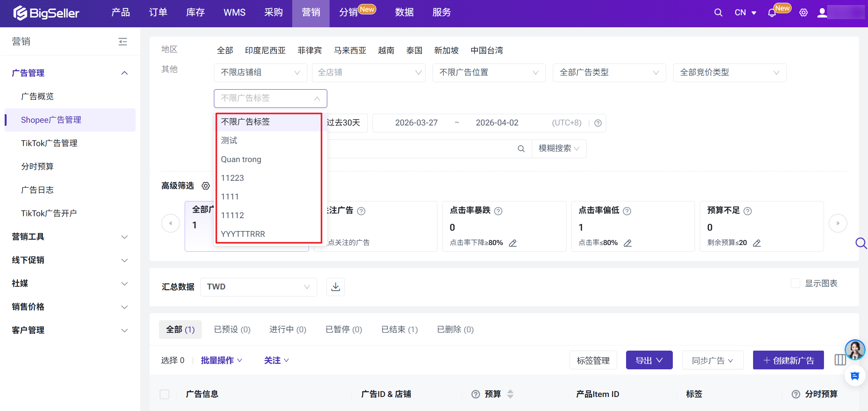Screen dimensions: 868x411
Task: Open the 全部广告类型 dropdown
Action: point(609,73)
